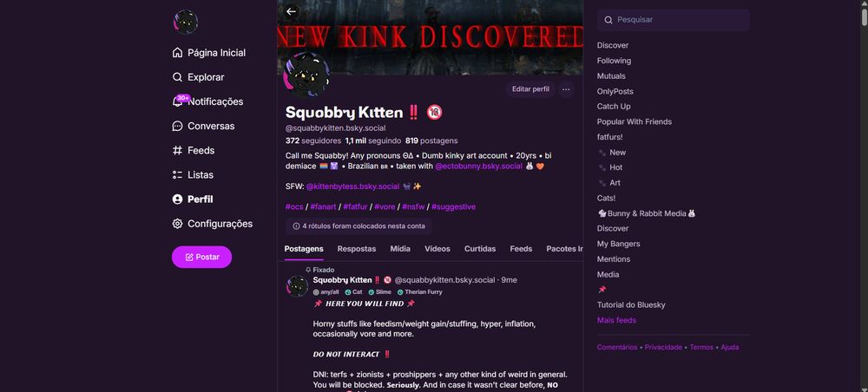Click the Editar perfil button
868x392 pixels.
530,89
